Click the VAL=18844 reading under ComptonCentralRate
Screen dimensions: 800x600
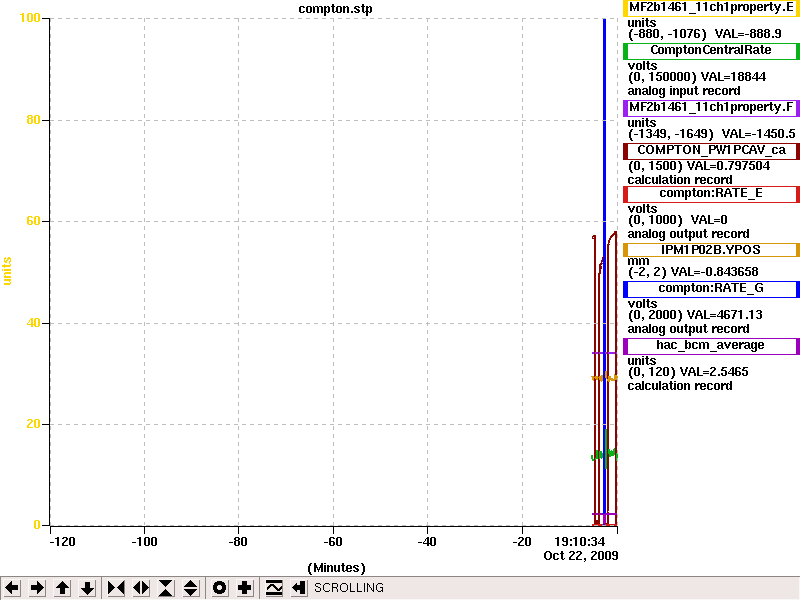click(734, 77)
